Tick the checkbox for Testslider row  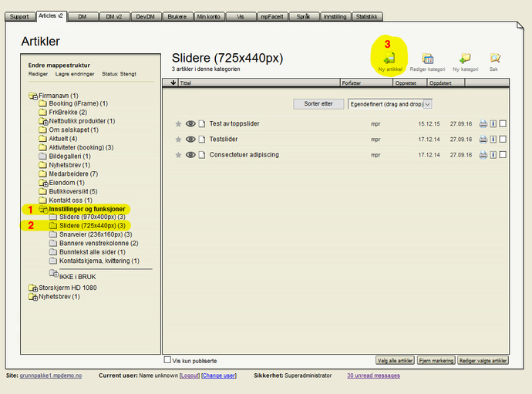pyautogui.click(x=503, y=140)
